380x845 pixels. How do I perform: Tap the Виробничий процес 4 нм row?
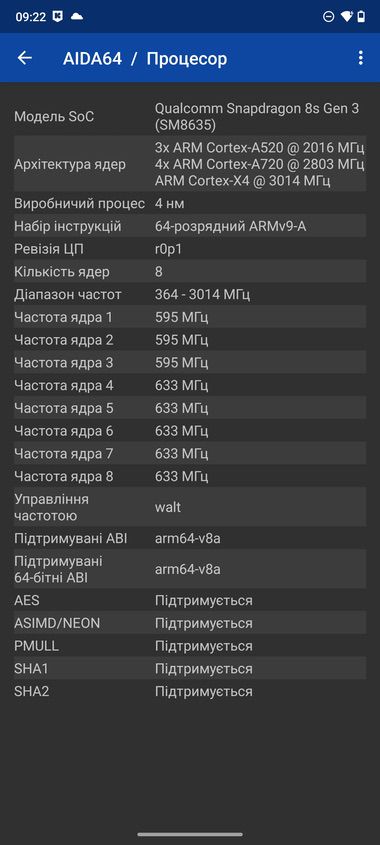pos(190,204)
